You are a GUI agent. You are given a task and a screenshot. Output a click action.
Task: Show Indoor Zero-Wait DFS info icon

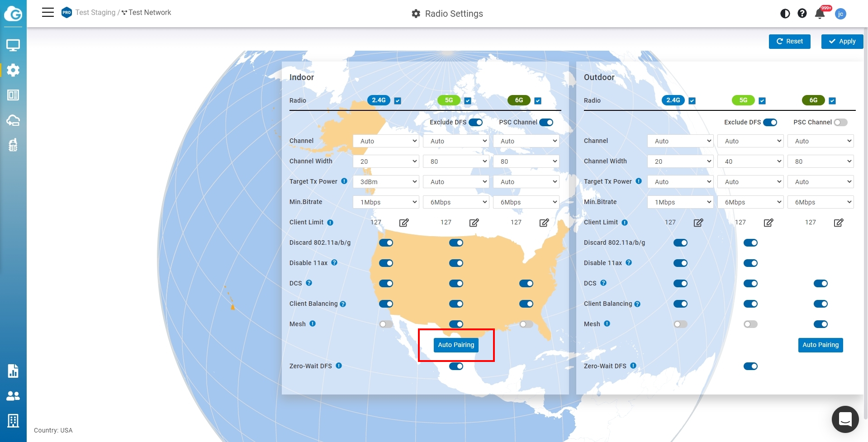pyautogui.click(x=339, y=366)
